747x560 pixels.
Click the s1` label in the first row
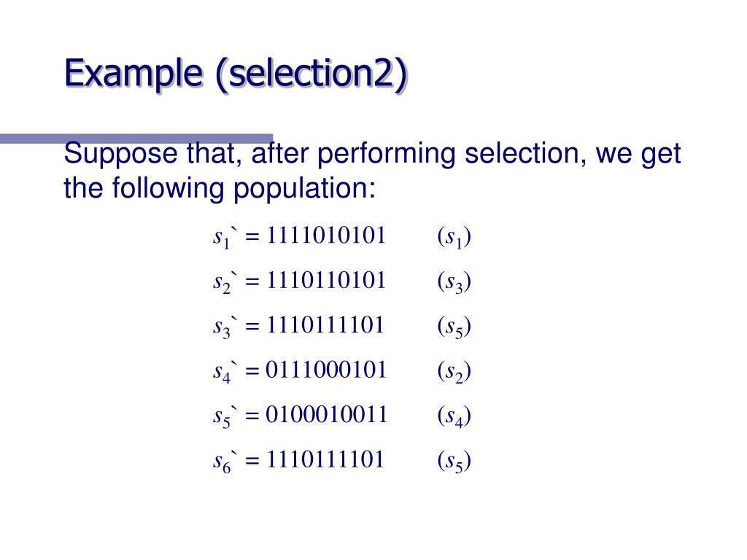pos(225,237)
